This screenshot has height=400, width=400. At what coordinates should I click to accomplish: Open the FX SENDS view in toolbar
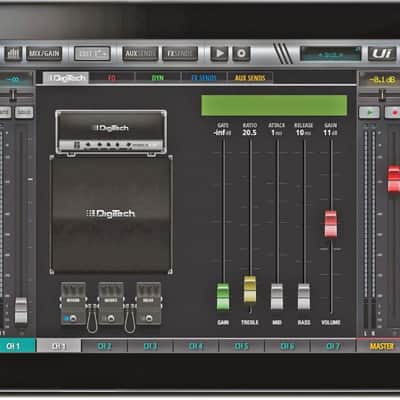[180, 54]
